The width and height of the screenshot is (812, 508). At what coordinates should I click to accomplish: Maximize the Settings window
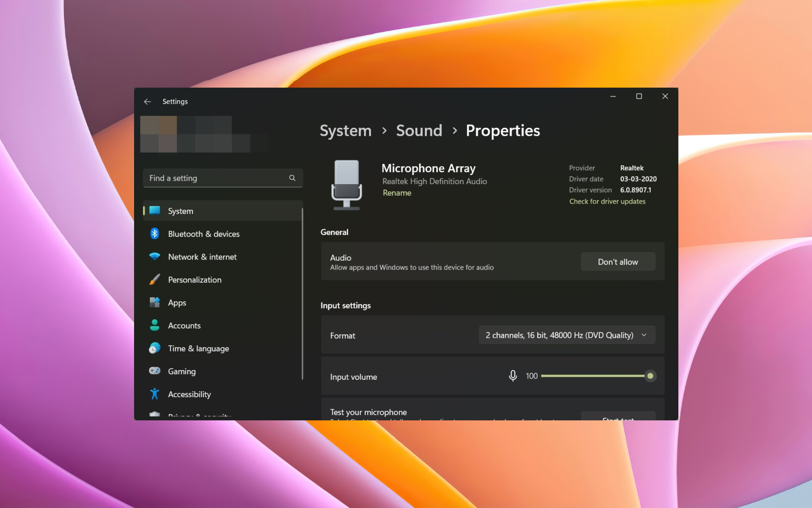click(639, 97)
